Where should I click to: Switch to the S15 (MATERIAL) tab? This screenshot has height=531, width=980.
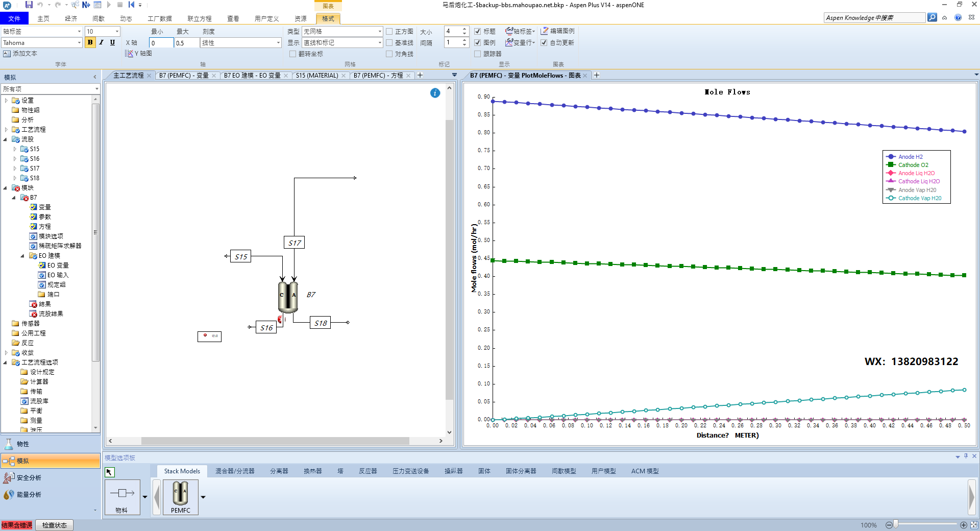(316, 76)
